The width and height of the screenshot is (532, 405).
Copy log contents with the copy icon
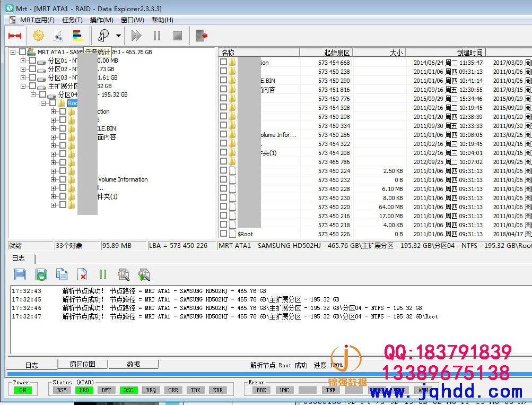[62, 274]
